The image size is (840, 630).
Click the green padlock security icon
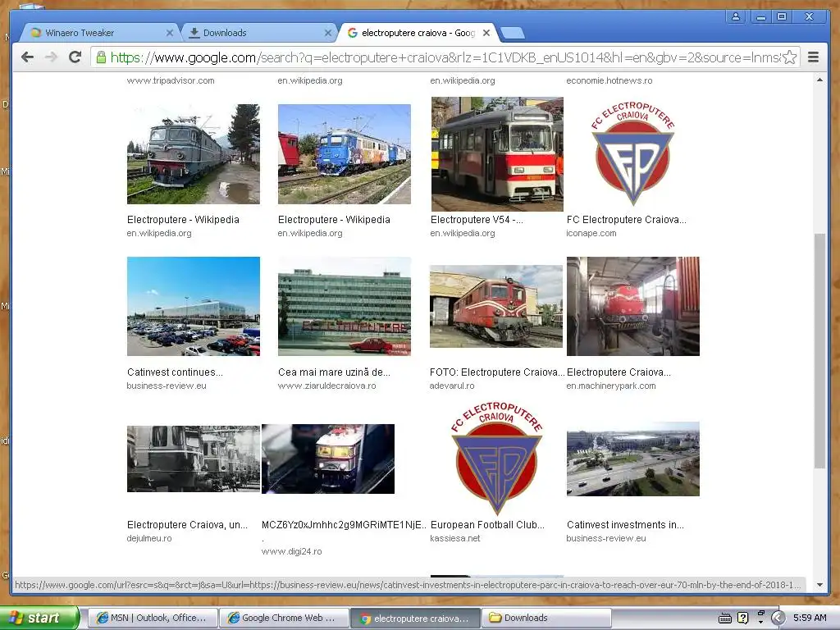coord(101,57)
